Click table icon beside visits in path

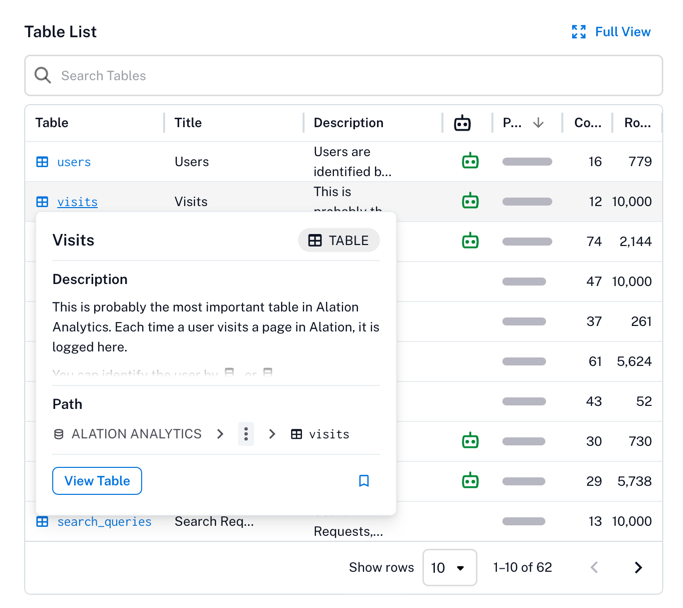296,434
